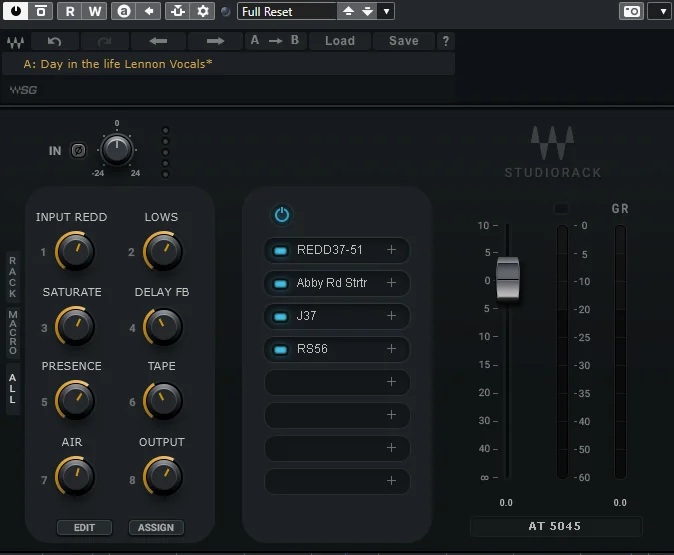674x555 pixels.
Task: Click the copy settings arrow icon
Action: click(149, 11)
